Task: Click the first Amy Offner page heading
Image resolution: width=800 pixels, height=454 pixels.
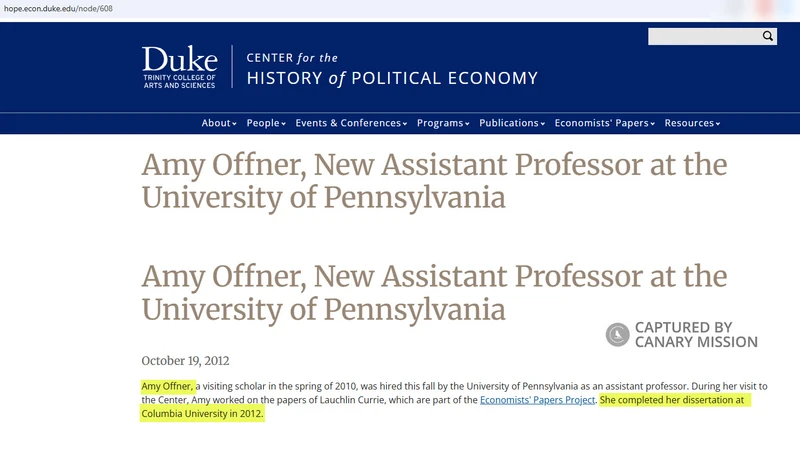Action: pos(434,181)
